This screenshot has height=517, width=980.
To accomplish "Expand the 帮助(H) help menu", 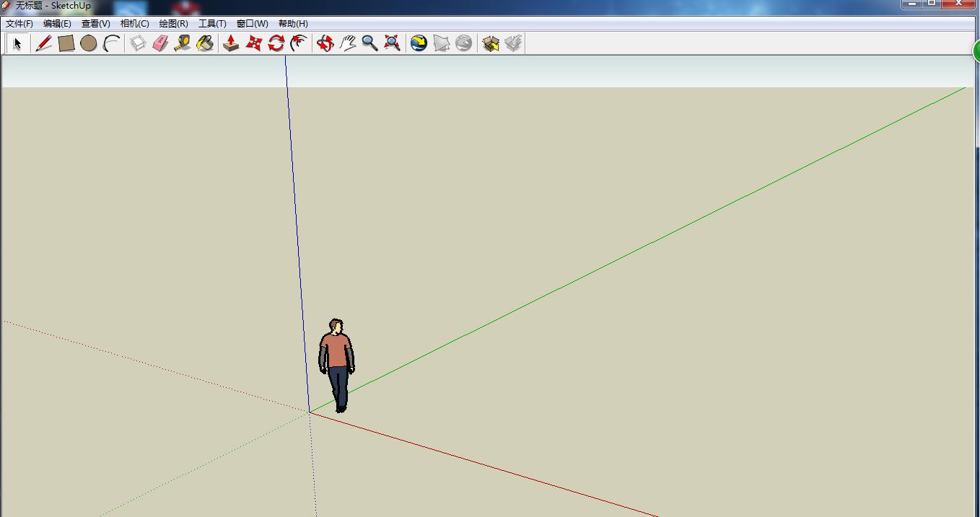I will [293, 24].
